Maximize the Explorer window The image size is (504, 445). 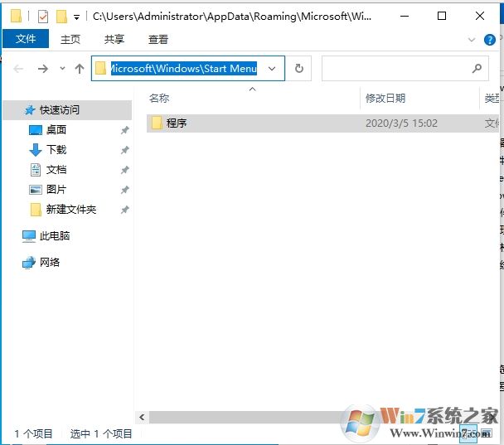[x=442, y=16]
